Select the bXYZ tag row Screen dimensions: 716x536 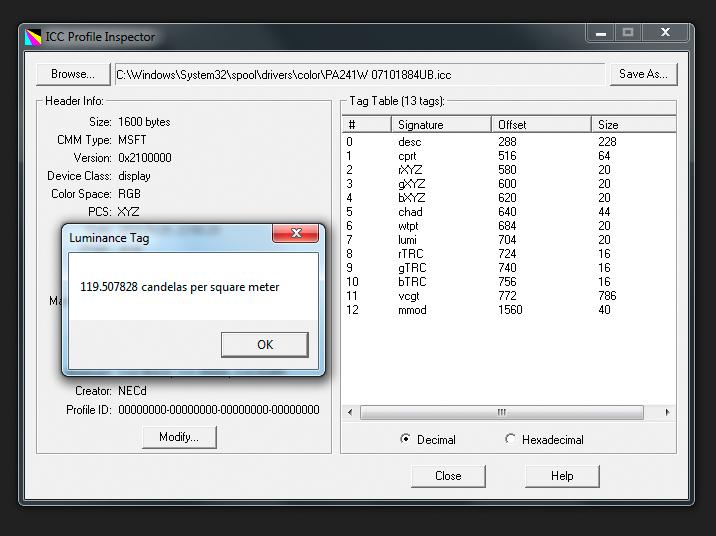[x=509, y=198]
